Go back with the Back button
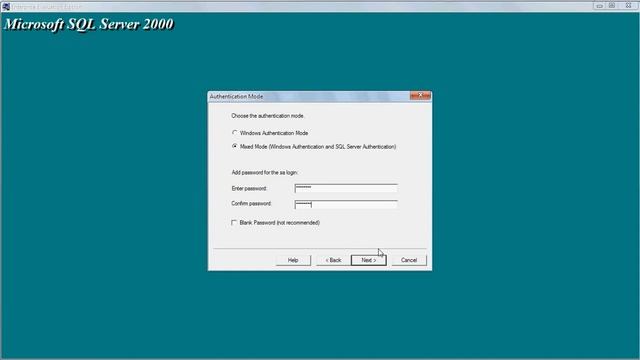 coord(333,260)
